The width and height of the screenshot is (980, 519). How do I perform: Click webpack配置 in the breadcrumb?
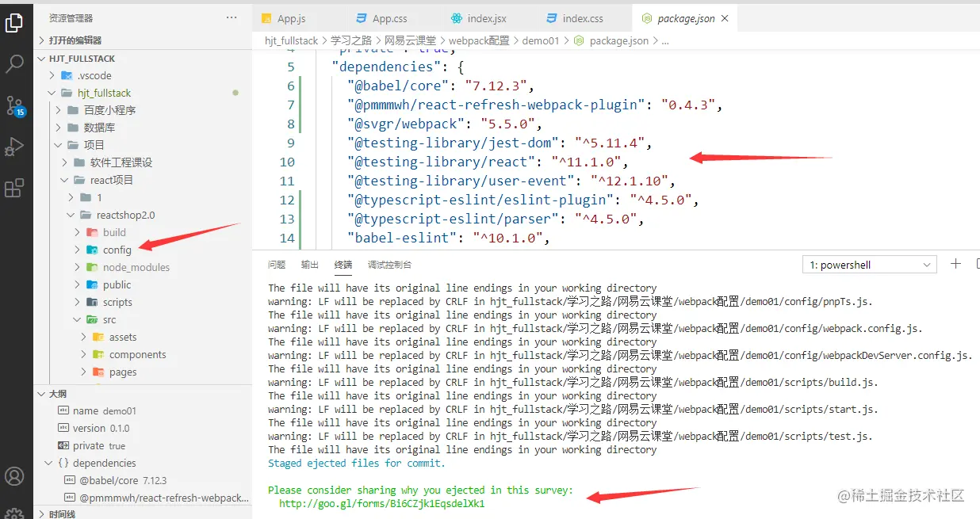[479, 40]
